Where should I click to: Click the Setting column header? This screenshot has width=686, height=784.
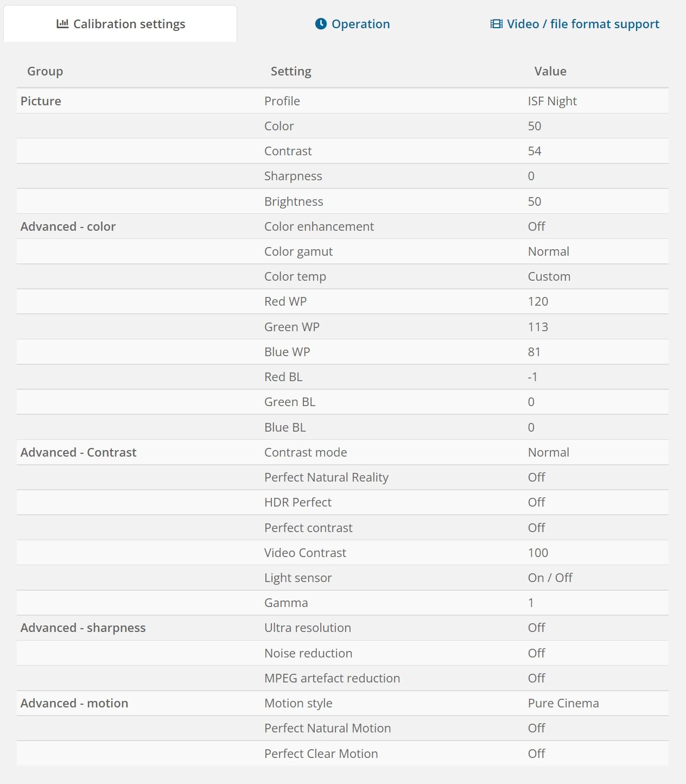point(291,71)
